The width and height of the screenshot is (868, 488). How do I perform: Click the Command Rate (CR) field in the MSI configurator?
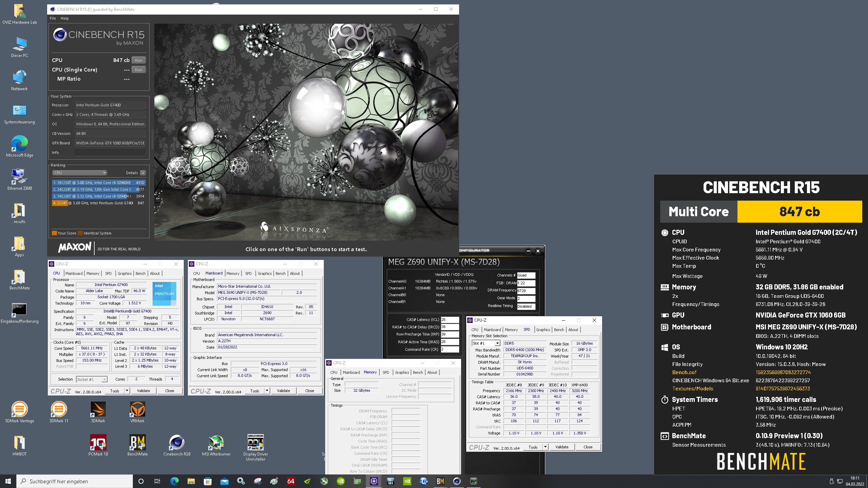[450, 349]
